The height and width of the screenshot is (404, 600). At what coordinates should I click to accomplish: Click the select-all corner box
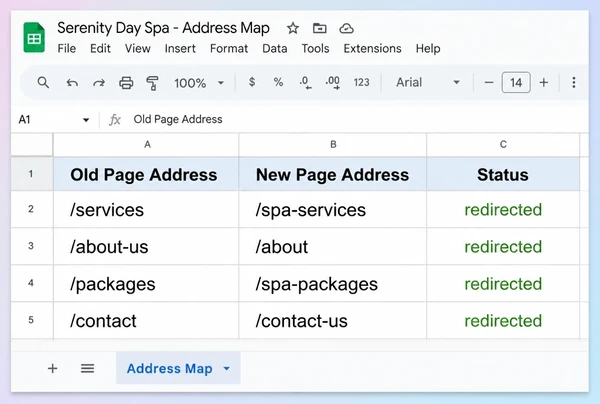click(32, 145)
